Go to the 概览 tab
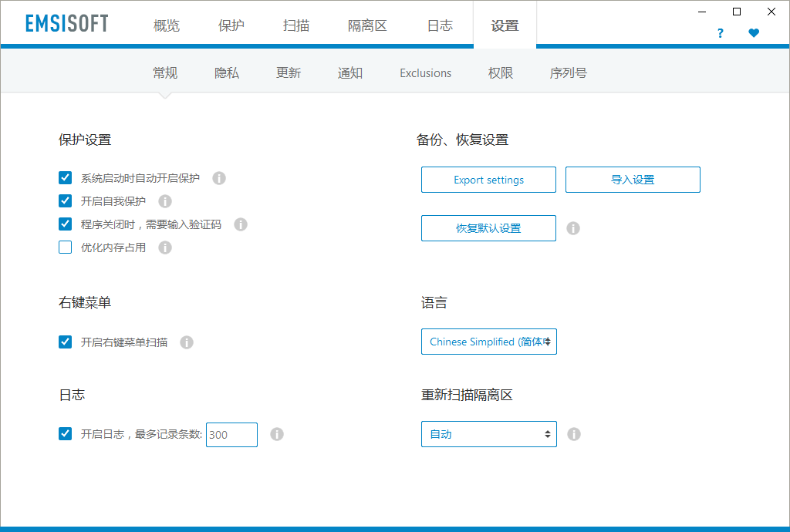This screenshot has height=532, width=790. [x=167, y=25]
